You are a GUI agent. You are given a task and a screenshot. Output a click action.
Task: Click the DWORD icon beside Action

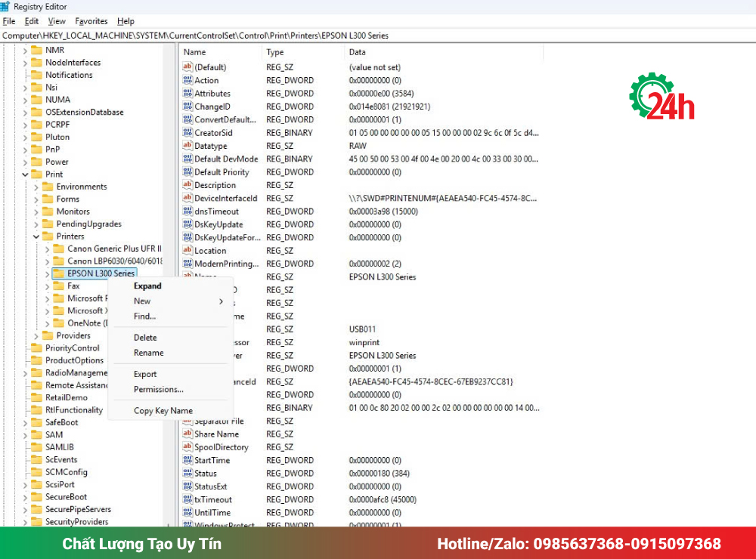(x=187, y=80)
